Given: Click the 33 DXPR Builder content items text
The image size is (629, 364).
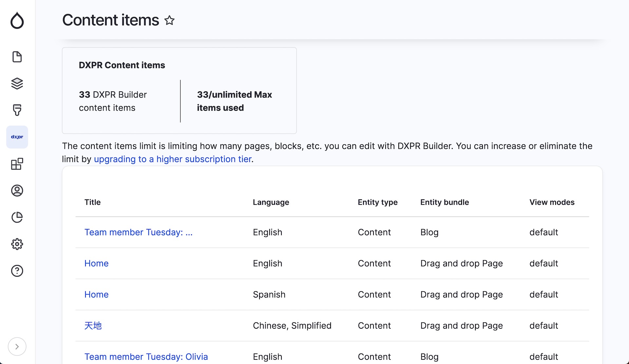Looking at the screenshot, I should pyautogui.click(x=113, y=101).
